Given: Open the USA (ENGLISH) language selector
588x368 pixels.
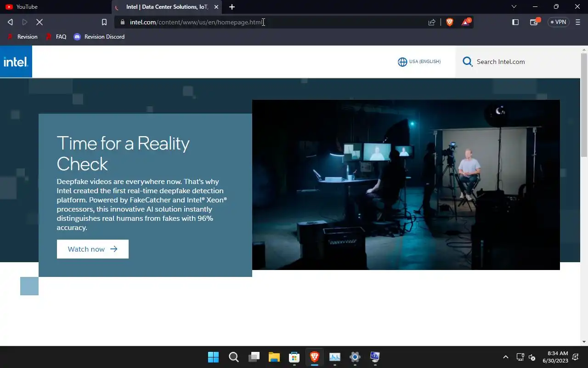Looking at the screenshot, I should point(419,62).
